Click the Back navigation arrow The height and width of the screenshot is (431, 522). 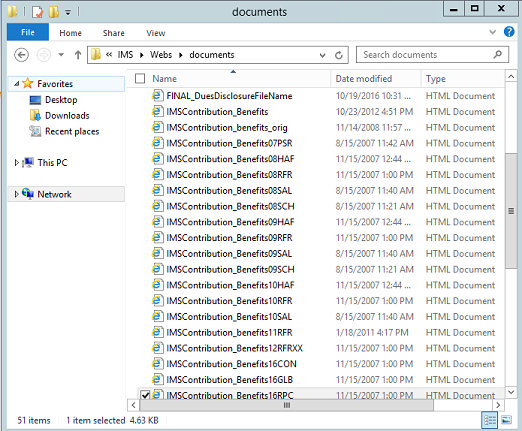click(x=22, y=55)
